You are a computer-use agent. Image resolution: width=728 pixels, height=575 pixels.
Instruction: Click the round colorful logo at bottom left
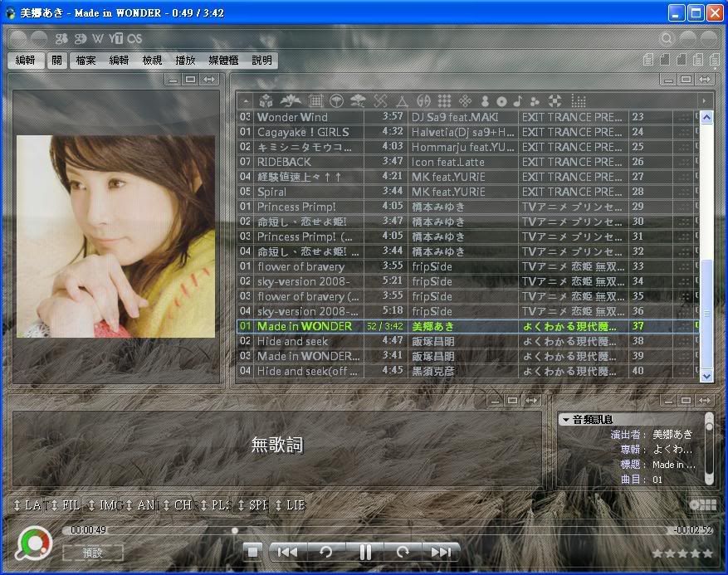click(x=34, y=543)
